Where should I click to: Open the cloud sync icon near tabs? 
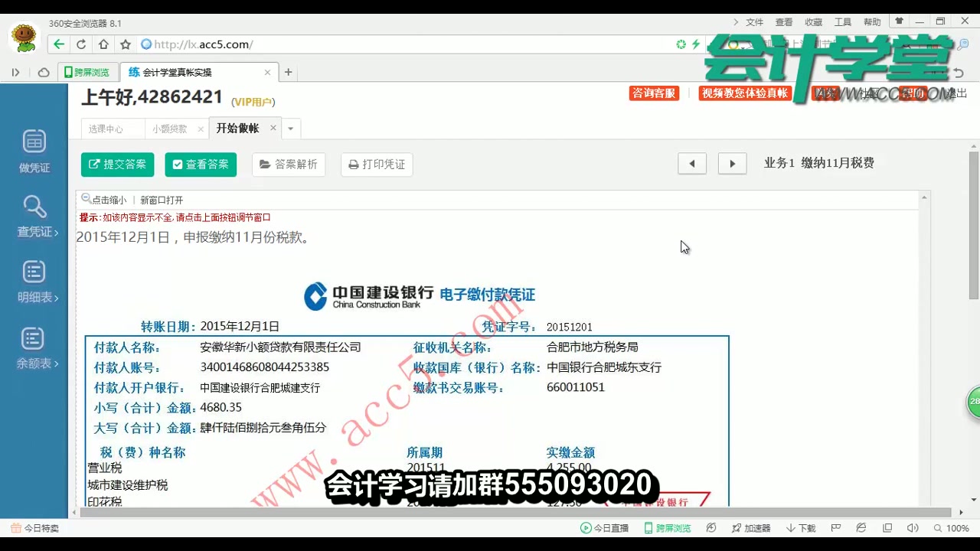point(44,73)
